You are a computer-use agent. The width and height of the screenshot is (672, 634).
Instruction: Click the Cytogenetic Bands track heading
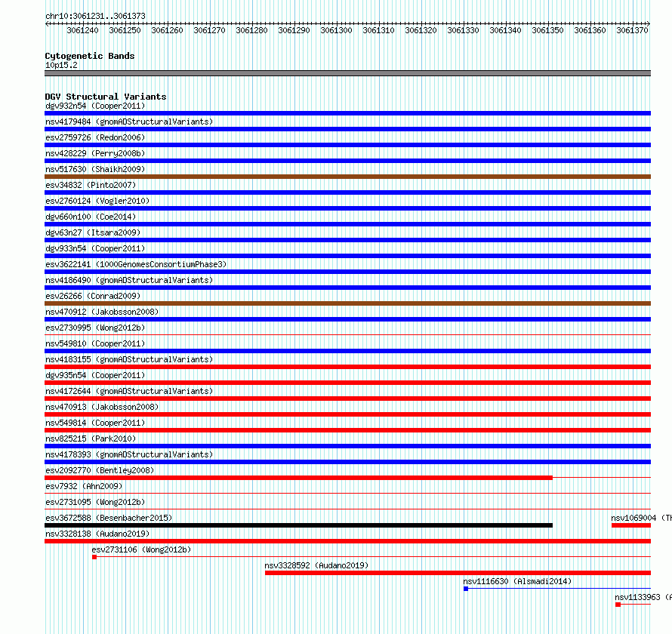(90, 56)
